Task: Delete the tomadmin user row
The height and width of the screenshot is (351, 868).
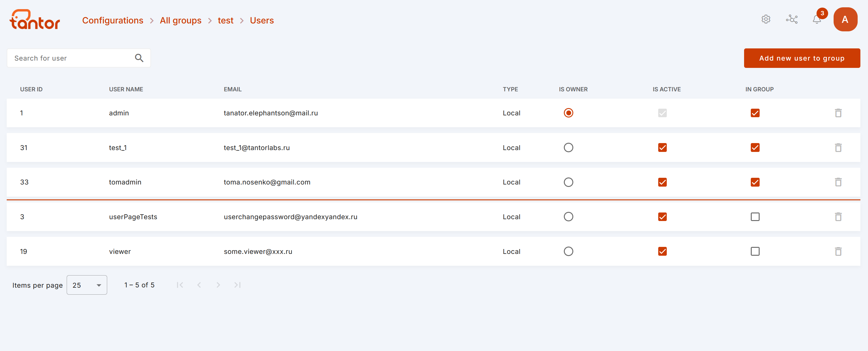Action: point(838,182)
